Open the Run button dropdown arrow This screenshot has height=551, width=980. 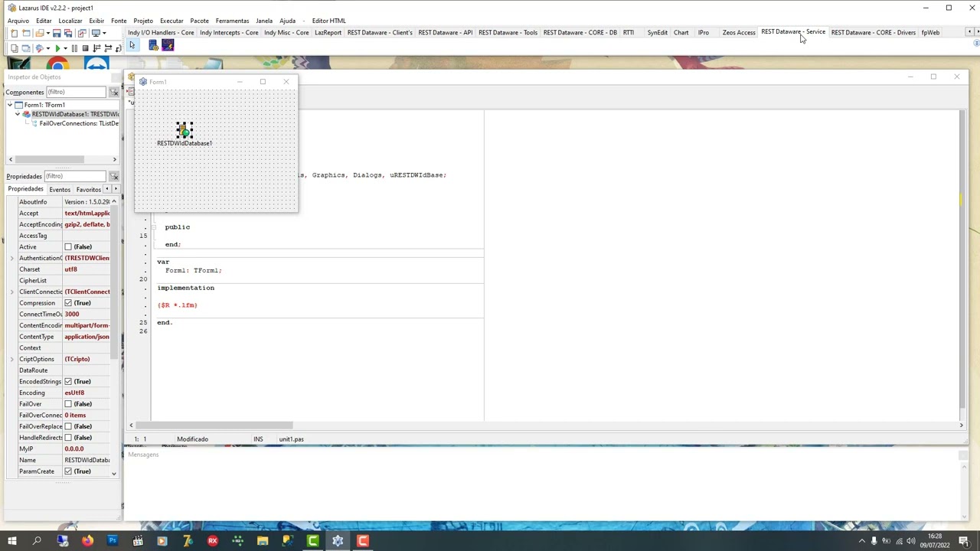65,48
